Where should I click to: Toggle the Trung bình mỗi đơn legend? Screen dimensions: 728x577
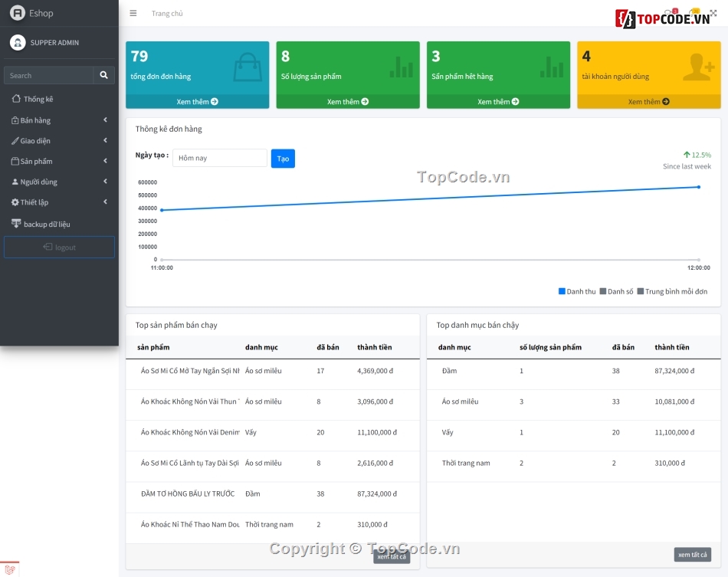672,291
